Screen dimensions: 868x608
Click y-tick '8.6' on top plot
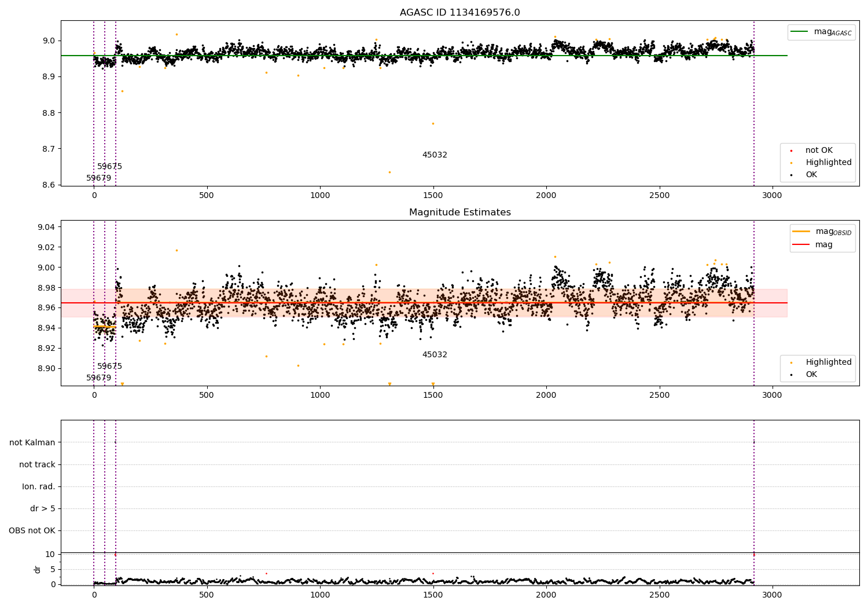[49, 185]
